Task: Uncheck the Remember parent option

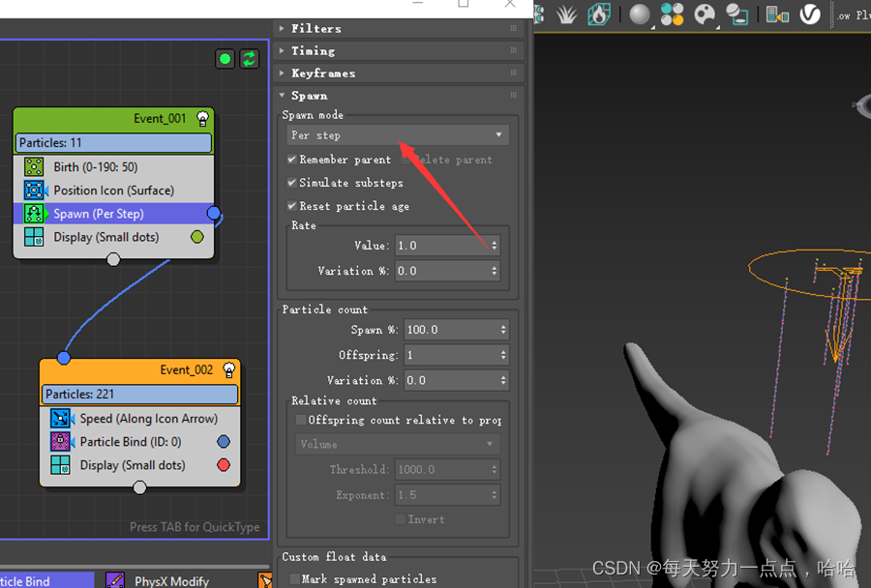Action: (291, 160)
